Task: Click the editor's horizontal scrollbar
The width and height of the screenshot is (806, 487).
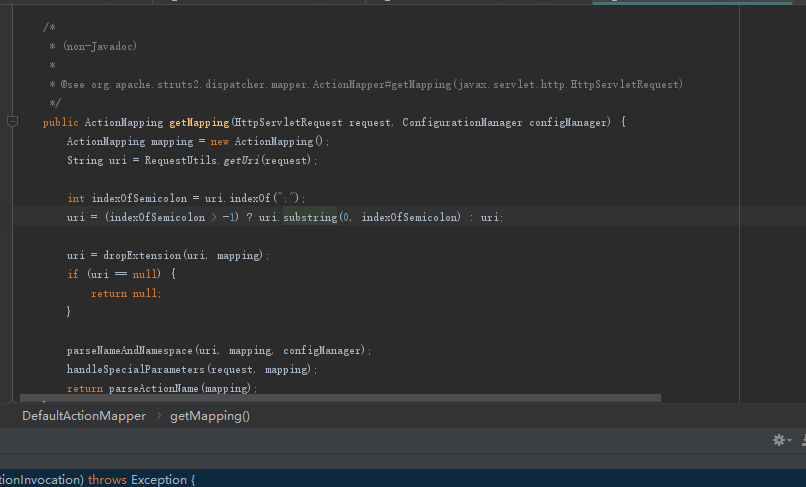Action: pyautogui.click(x=340, y=398)
